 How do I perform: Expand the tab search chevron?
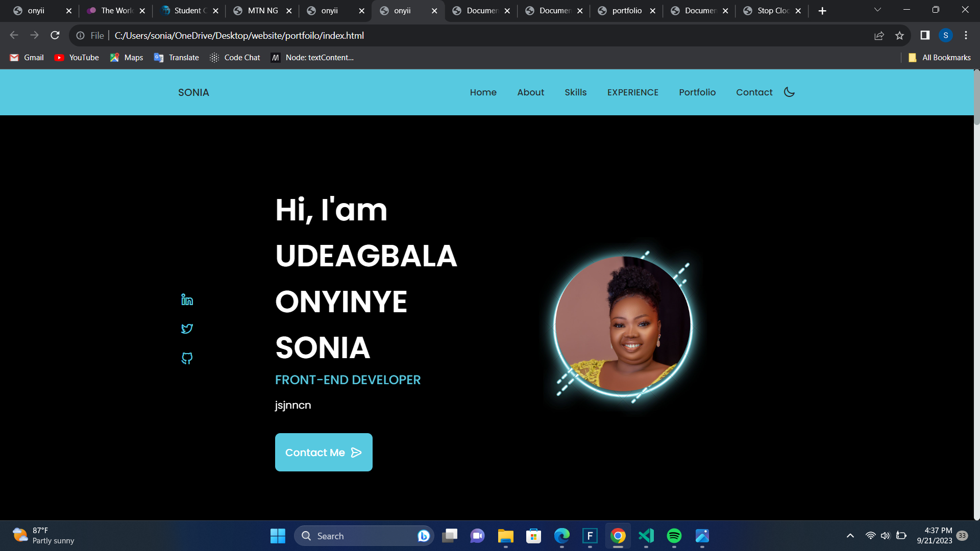pos(877,10)
